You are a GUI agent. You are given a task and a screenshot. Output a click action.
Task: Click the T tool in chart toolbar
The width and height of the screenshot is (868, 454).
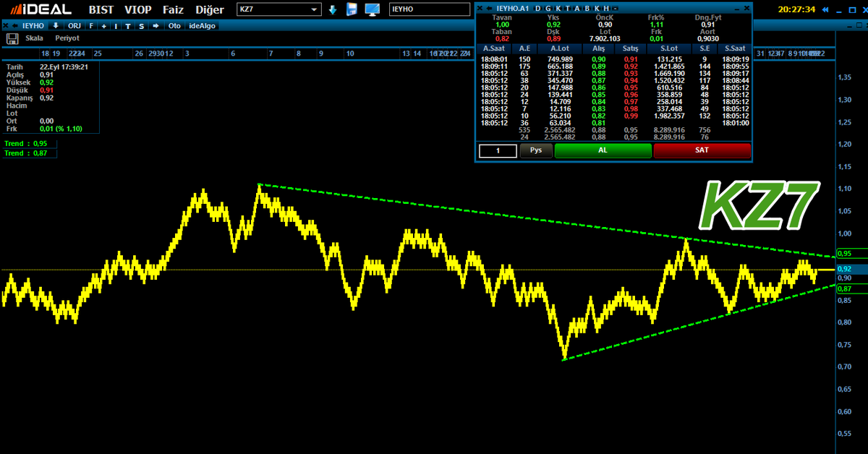[128, 26]
